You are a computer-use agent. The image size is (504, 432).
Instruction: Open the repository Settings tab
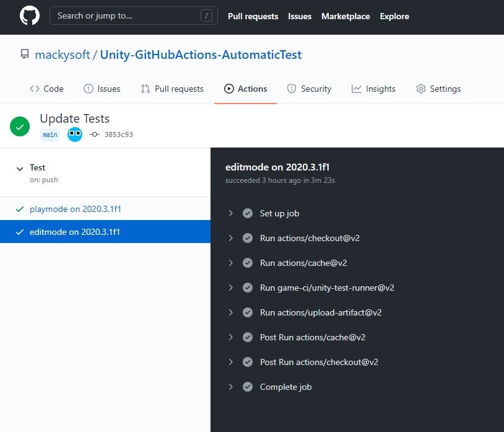pyautogui.click(x=438, y=89)
